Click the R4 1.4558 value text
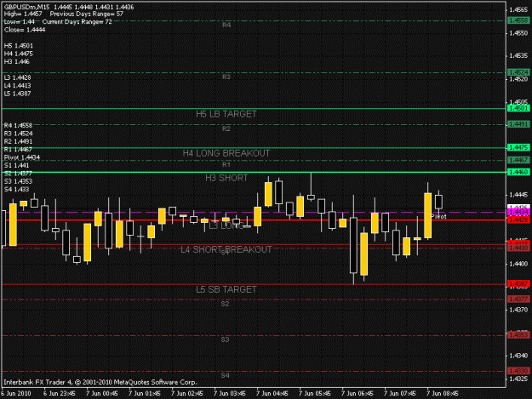This screenshot has width=532, height=399. (x=19, y=126)
